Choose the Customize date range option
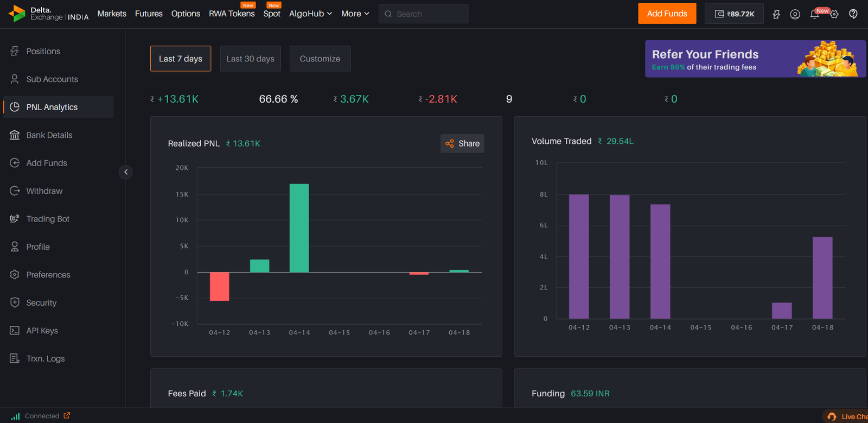Viewport: 868px width, 423px height. click(x=320, y=59)
